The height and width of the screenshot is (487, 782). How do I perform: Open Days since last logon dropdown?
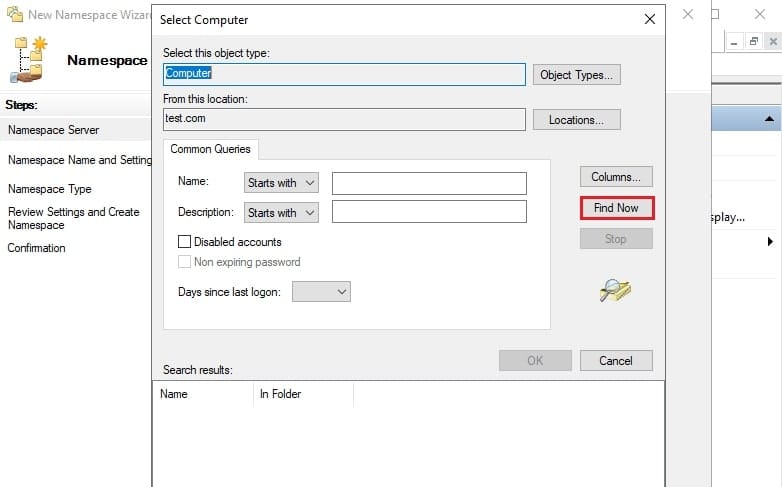321,292
